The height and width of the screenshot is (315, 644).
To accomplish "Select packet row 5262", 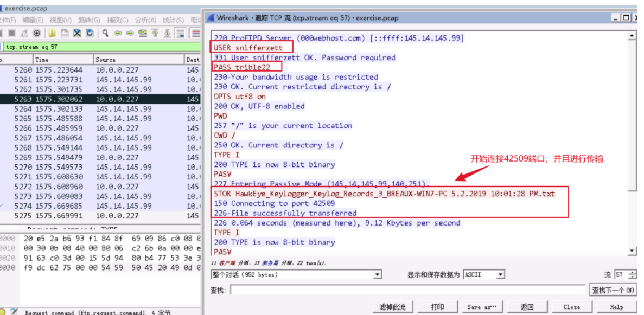I will [100, 89].
